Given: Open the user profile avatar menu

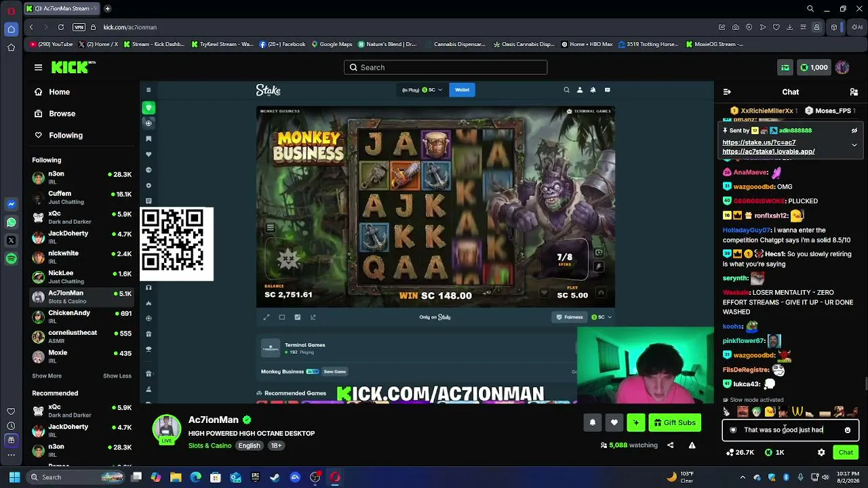Looking at the screenshot, I should pyautogui.click(x=842, y=67).
